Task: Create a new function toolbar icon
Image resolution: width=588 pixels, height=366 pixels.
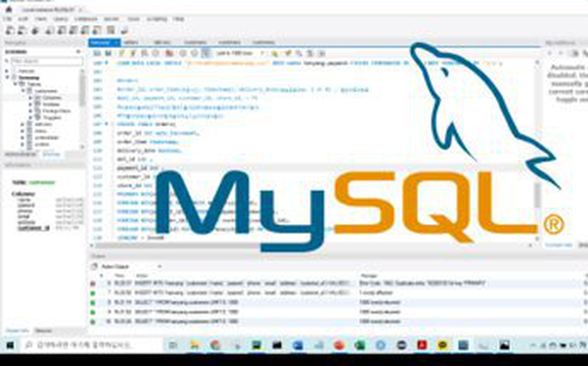Action: point(98,31)
